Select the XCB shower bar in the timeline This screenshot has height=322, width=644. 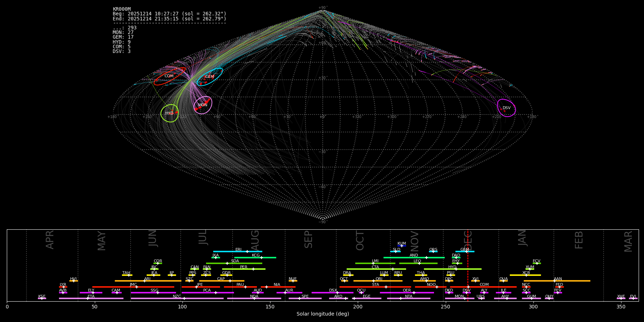tap(525, 275)
